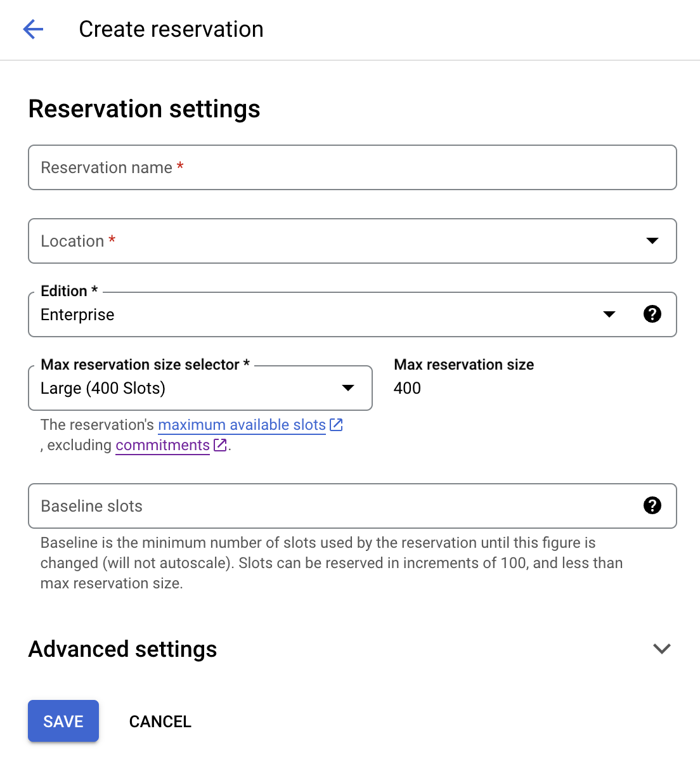Open the Edition help tooltip icon
Image resolution: width=700 pixels, height=757 pixels.
(652, 314)
